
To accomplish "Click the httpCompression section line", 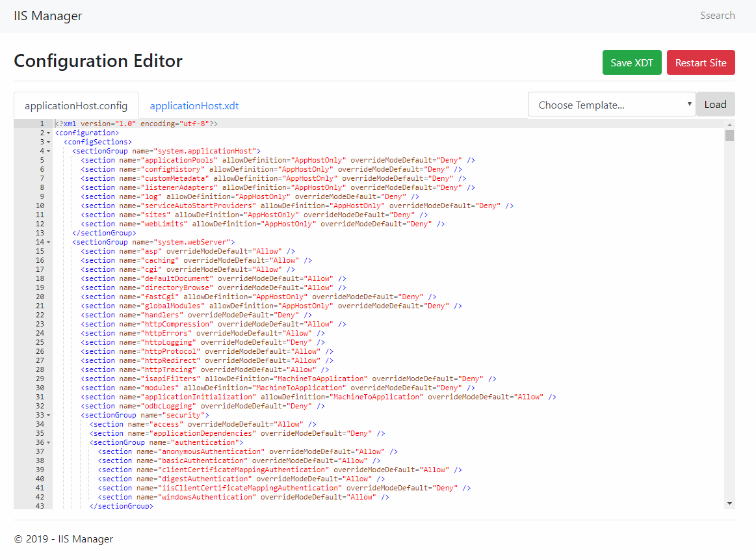I will point(214,325).
